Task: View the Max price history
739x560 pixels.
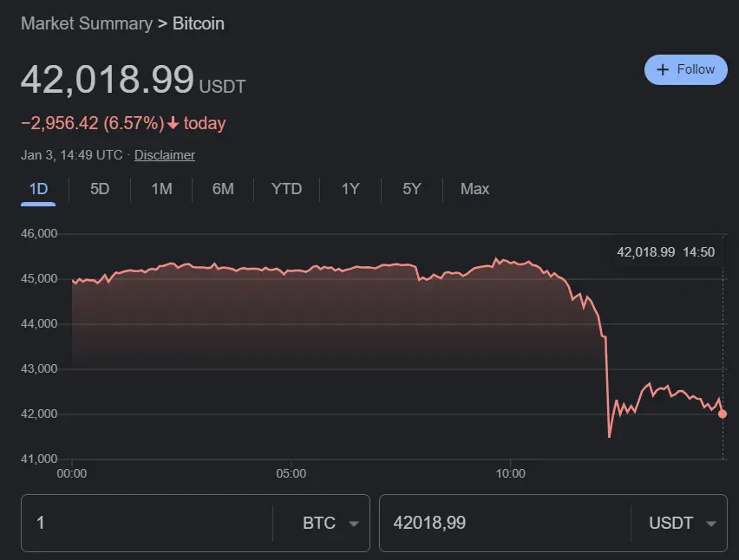Action: click(x=474, y=189)
